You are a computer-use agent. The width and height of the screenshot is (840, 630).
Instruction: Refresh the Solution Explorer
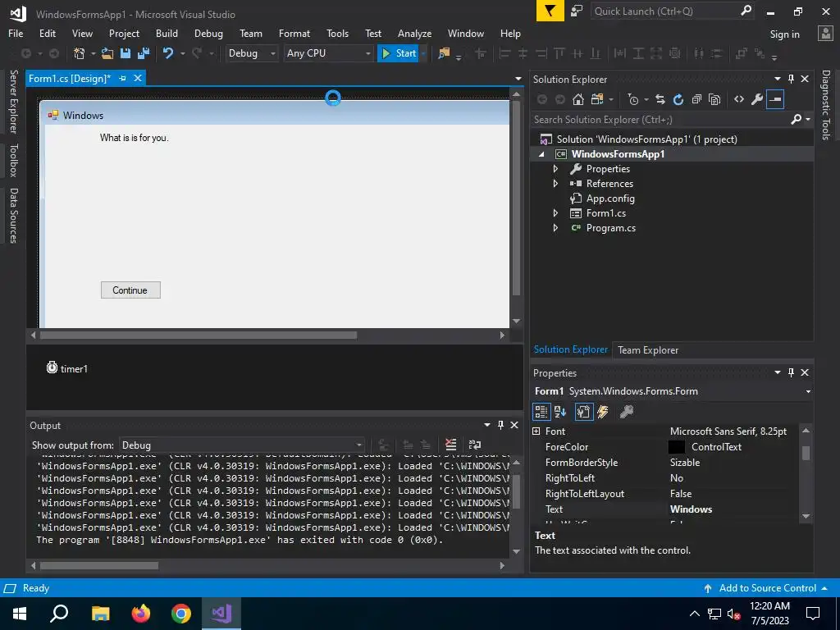678,99
